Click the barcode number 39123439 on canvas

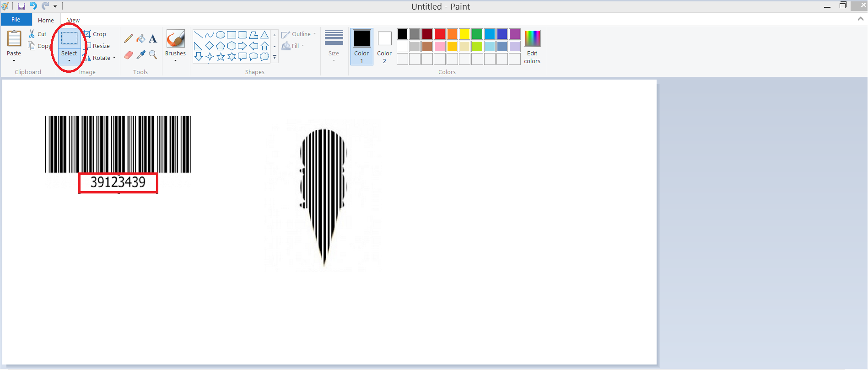coord(118,182)
